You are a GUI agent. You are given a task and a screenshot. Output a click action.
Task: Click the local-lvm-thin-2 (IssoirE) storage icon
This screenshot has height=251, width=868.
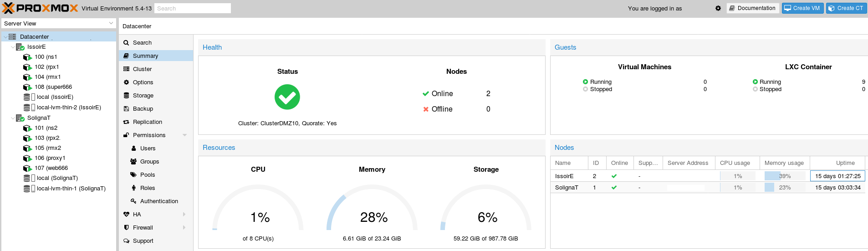(x=29, y=108)
